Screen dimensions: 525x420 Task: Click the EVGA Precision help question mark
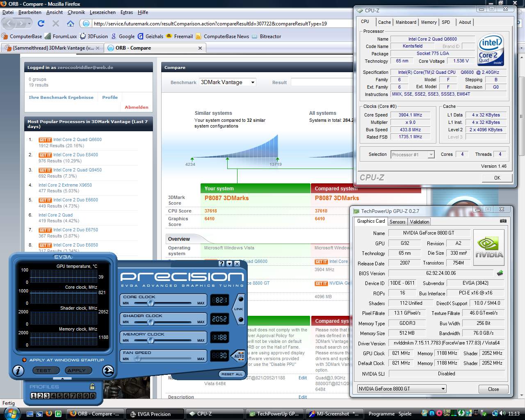click(x=221, y=264)
